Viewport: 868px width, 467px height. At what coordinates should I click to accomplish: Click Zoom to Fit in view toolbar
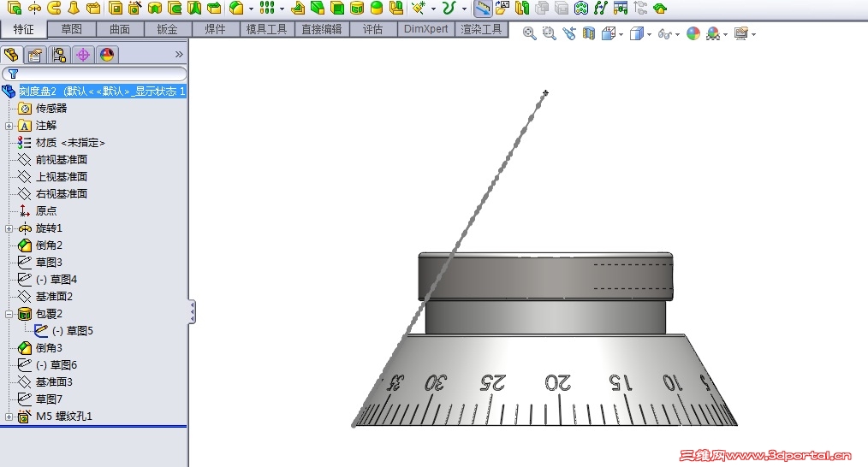[529, 33]
